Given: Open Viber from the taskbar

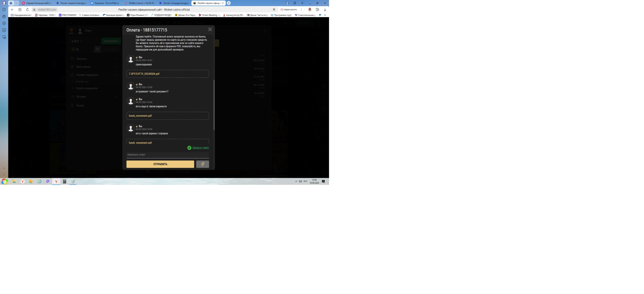Looking at the screenshot, I should pyautogui.click(x=48, y=181).
